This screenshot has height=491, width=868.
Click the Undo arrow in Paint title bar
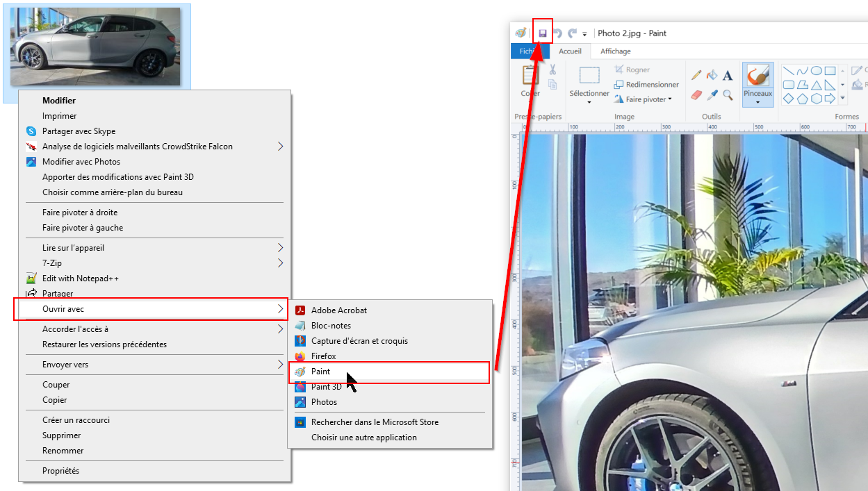[x=557, y=33]
